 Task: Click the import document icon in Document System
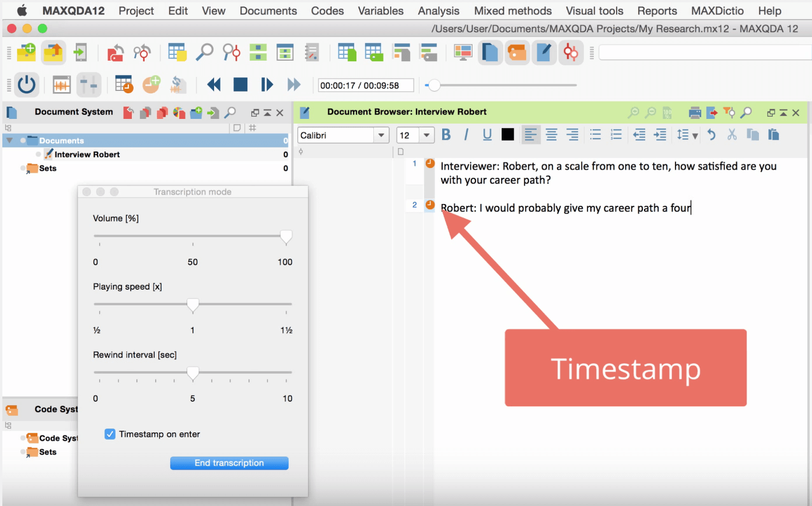pos(213,113)
